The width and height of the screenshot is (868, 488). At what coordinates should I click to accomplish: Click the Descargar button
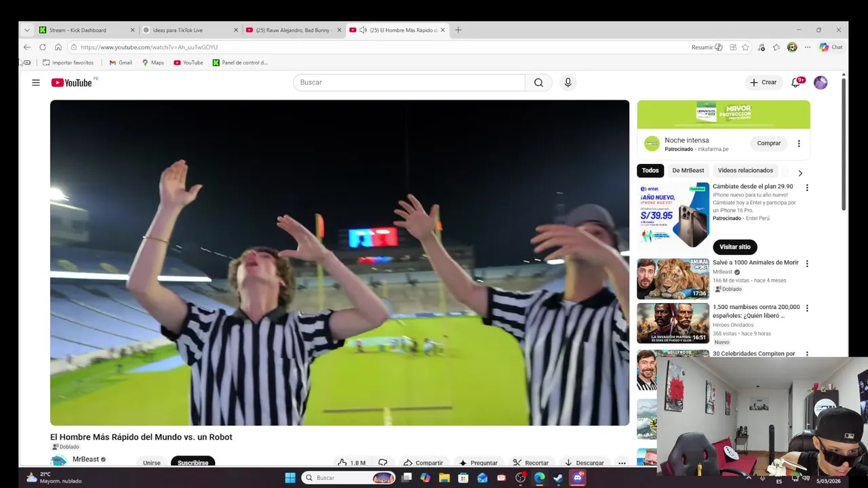584,463
